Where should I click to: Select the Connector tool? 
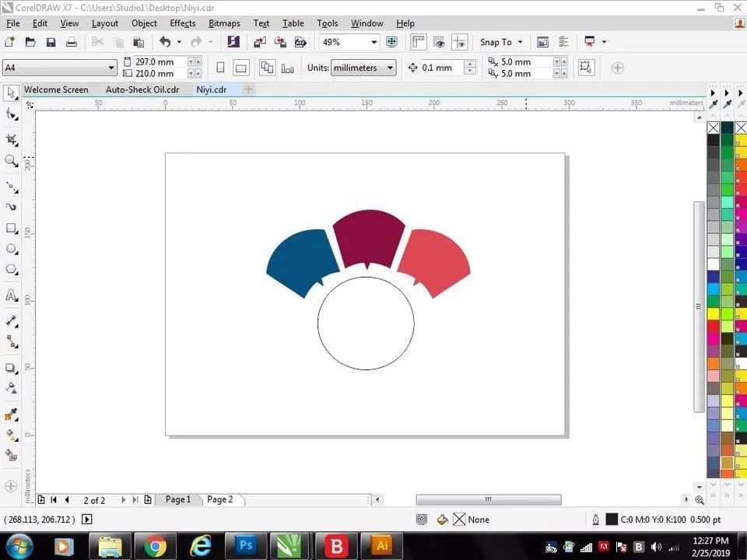tap(11, 341)
